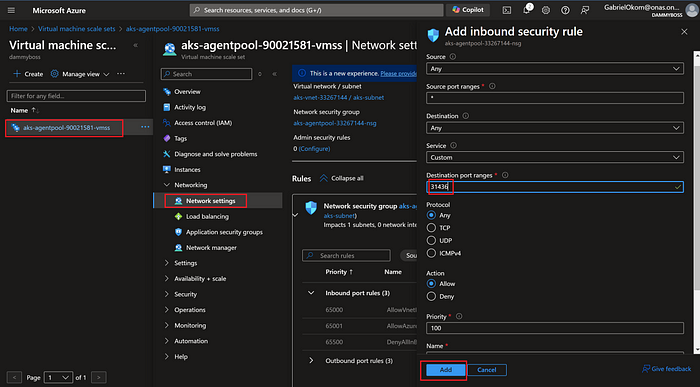Image resolution: width=700 pixels, height=387 pixels.
Task: Click the Priority input field
Action: pyautogui.click(x=554, y=328)
